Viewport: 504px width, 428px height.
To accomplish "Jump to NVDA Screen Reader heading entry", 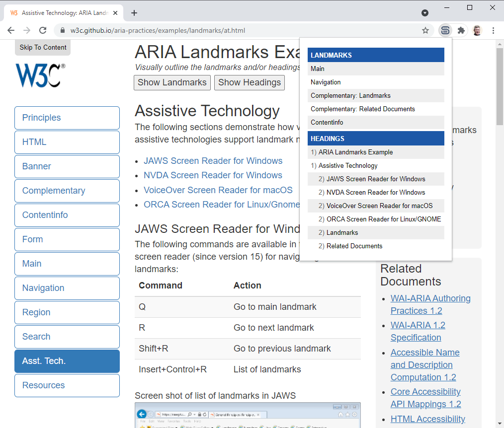I will 375,193.
